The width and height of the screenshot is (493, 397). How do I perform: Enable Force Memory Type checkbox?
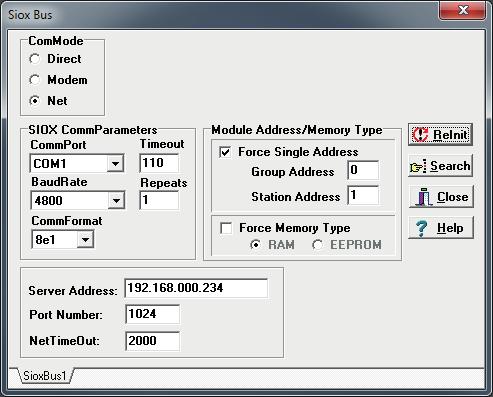pos(226,228)
